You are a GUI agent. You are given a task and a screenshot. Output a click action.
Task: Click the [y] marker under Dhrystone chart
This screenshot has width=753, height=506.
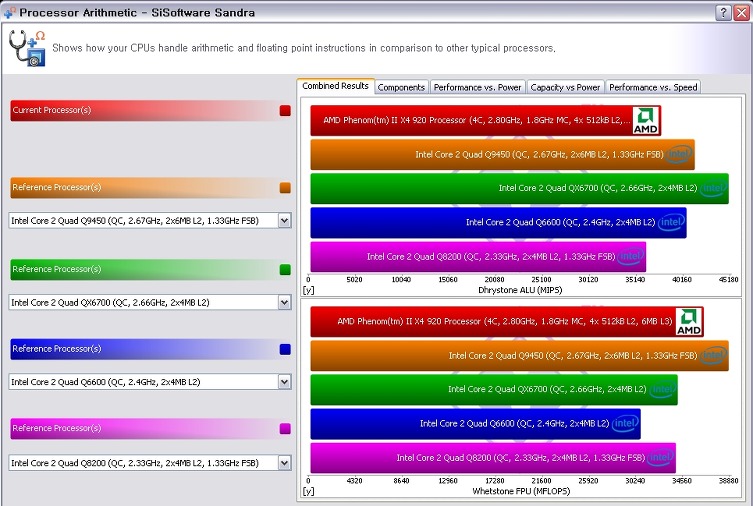pyautogui.click(x=308, y=290)
